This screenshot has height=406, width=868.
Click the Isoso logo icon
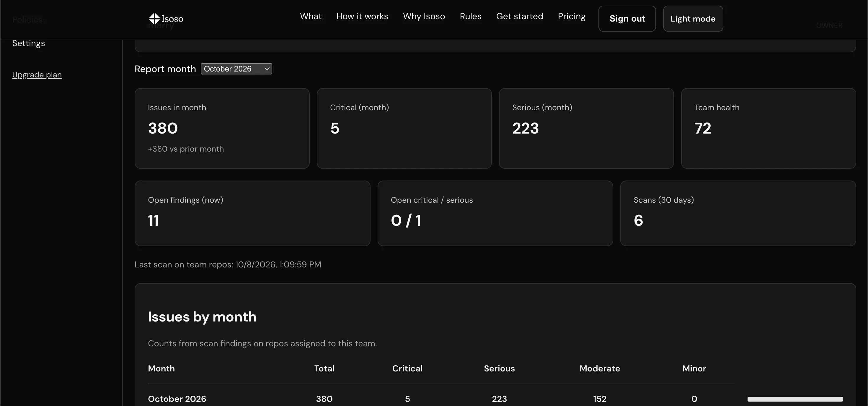click(154, 19)
